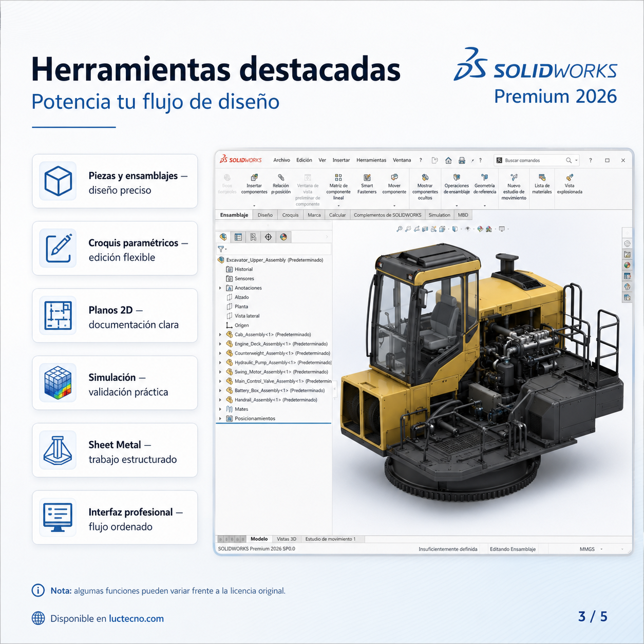Expand Mates folder node
The image size is (644, 644).
click(220, 409)
